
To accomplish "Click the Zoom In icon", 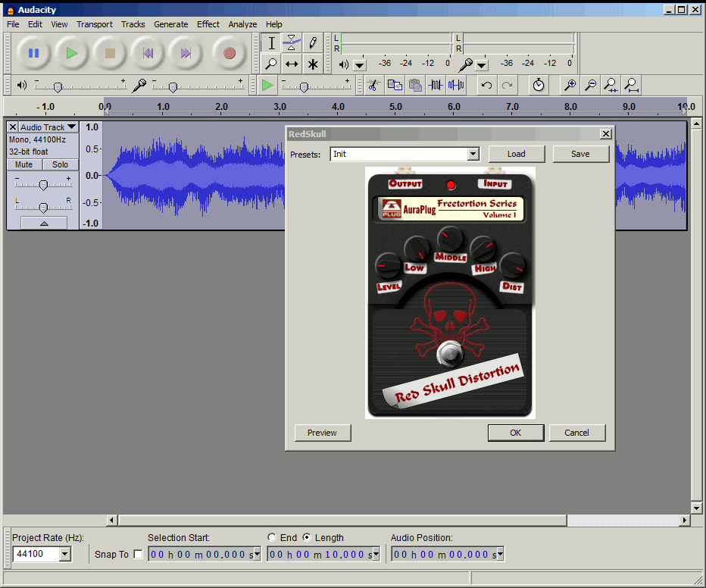I will point(570,85).
